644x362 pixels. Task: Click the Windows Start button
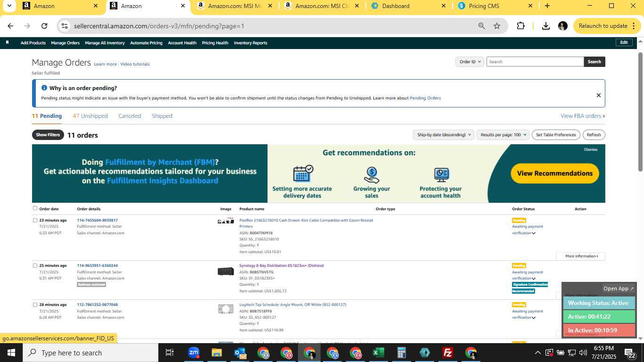(11, 353)
